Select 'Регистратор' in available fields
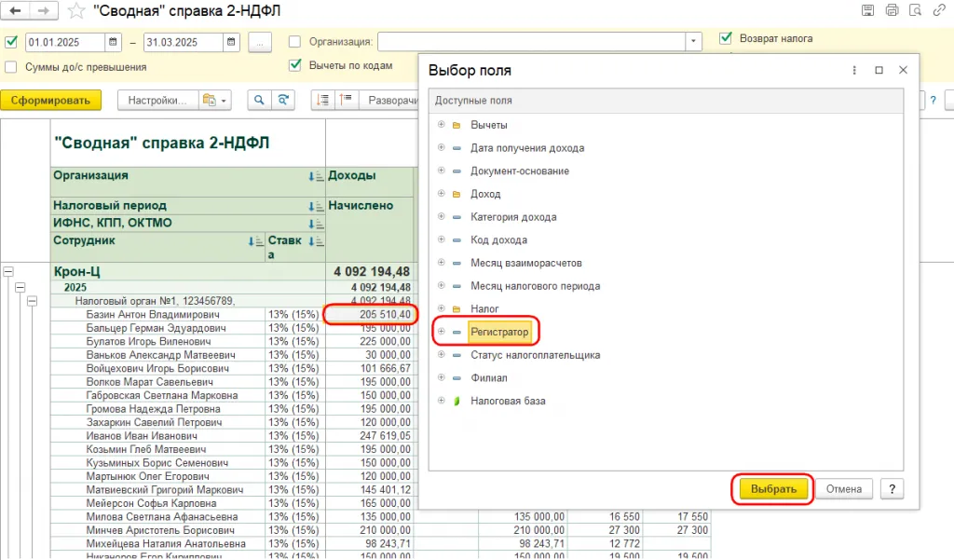The image size is (954, 560). pyautogui.click(x=499, y=332)
